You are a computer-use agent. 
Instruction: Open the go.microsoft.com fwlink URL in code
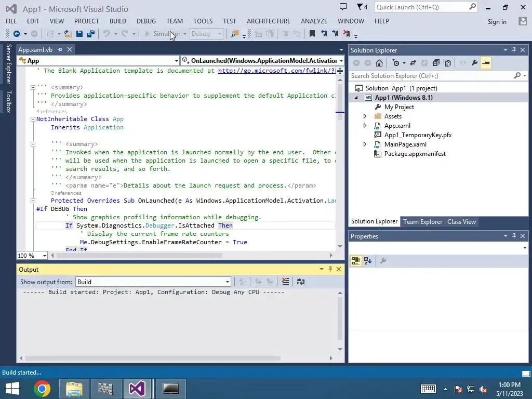[276, 71]
